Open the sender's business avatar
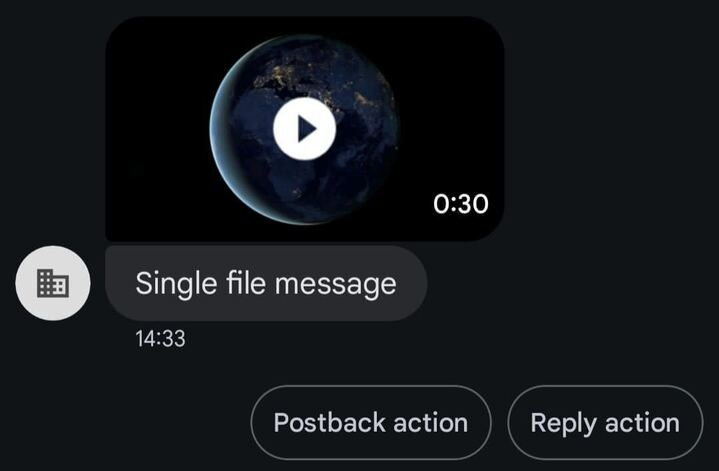The height and width of the screenshot is (471, 719). [53, 283]
